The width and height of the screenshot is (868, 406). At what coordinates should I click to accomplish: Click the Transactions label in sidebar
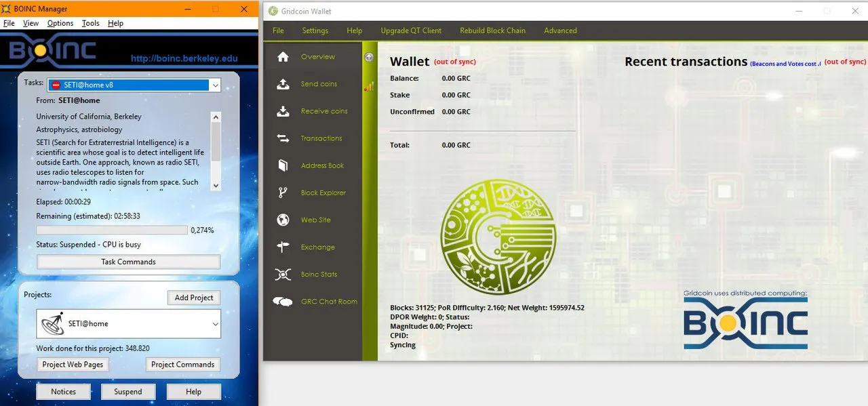(321, 138)
